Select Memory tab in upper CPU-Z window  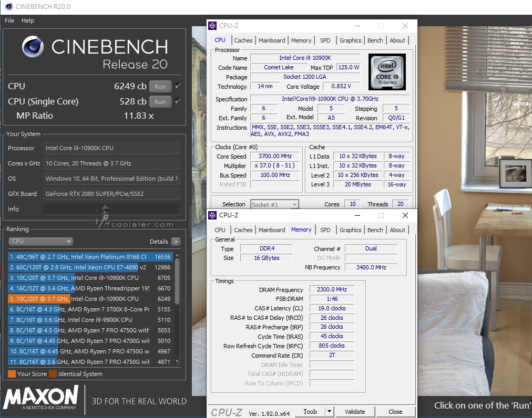301,40
